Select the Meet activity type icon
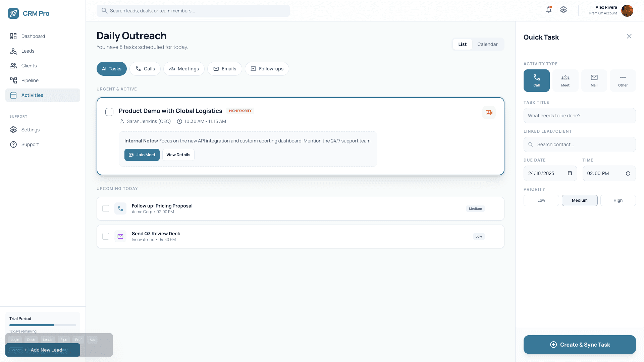This screenshot has width=644, height=362. (565, 80)
